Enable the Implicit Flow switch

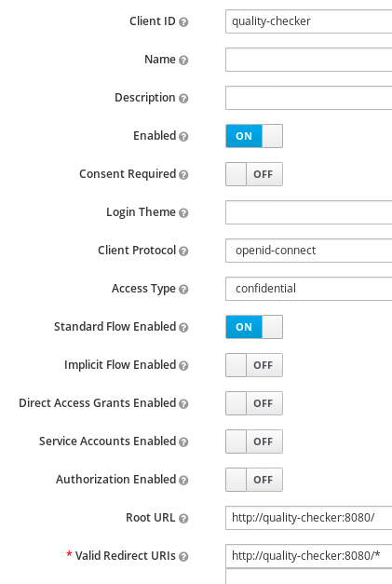click(x=254, y=365)
